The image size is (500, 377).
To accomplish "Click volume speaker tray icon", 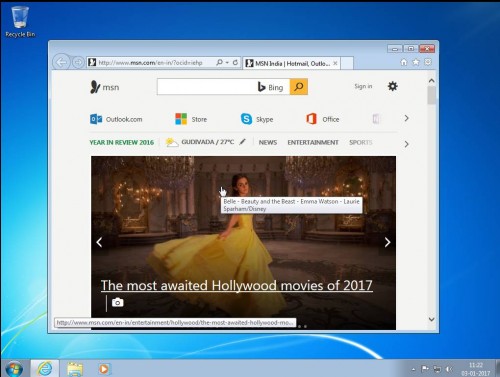I will (449, 369).
